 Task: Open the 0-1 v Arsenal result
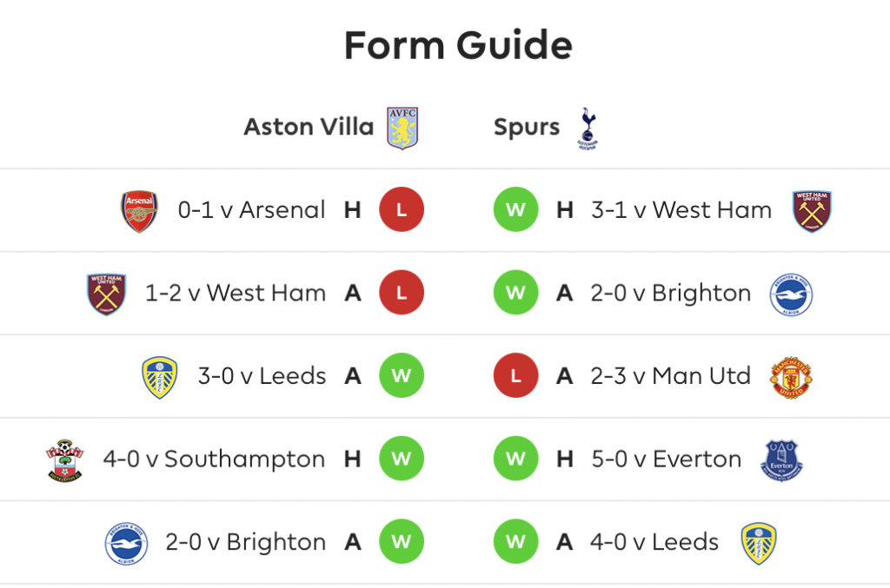[251, 210]
